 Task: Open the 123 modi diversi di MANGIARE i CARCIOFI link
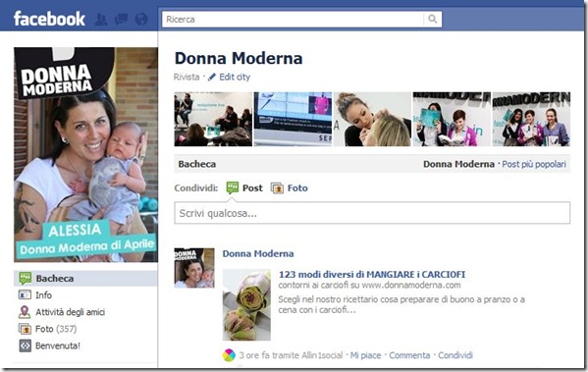(x=372, y=274)
